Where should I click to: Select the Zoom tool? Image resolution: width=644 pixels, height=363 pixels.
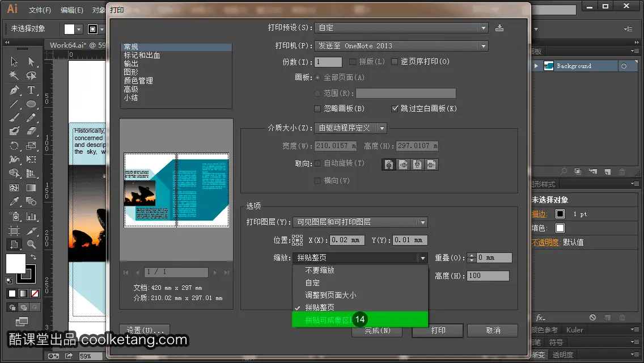(31, 244)
